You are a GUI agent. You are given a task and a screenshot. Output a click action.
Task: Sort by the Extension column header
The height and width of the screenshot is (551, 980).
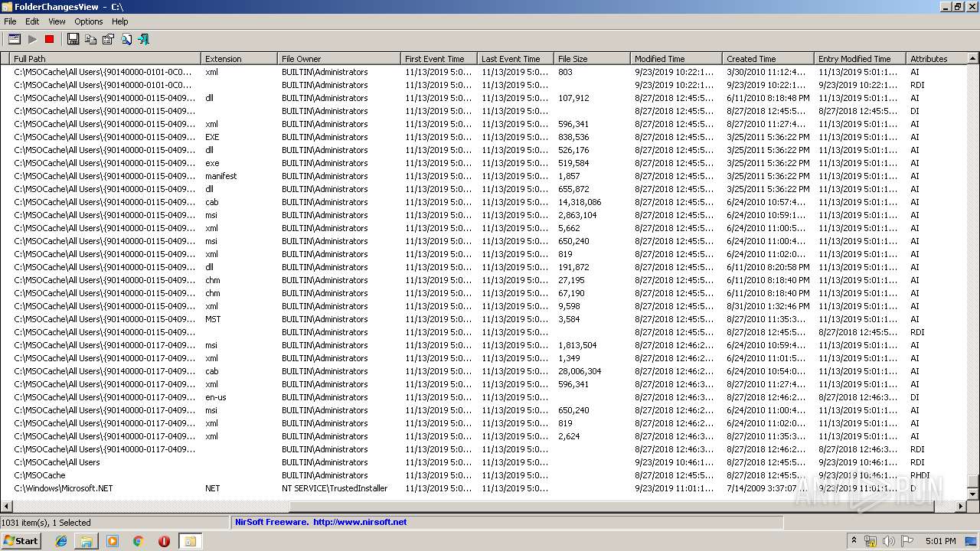coord(240,59)
